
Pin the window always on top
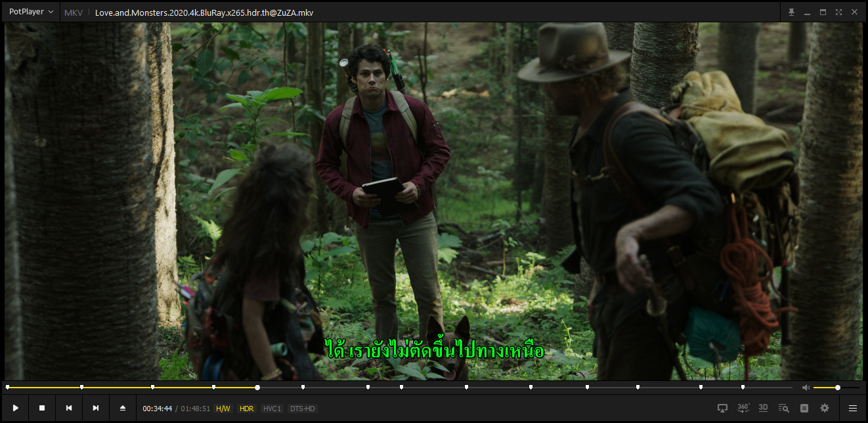pyautogui.click(x=791, y=12)
